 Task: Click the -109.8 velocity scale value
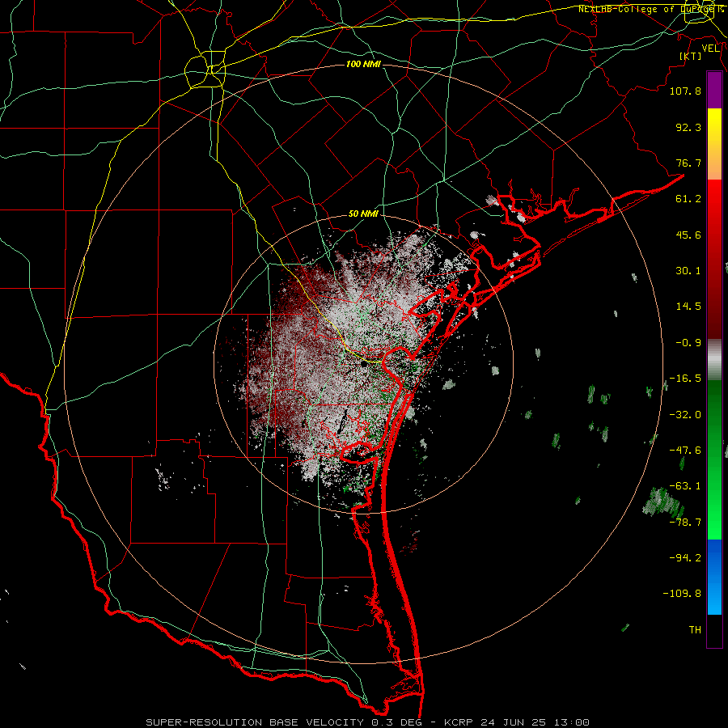click(682, 594)
